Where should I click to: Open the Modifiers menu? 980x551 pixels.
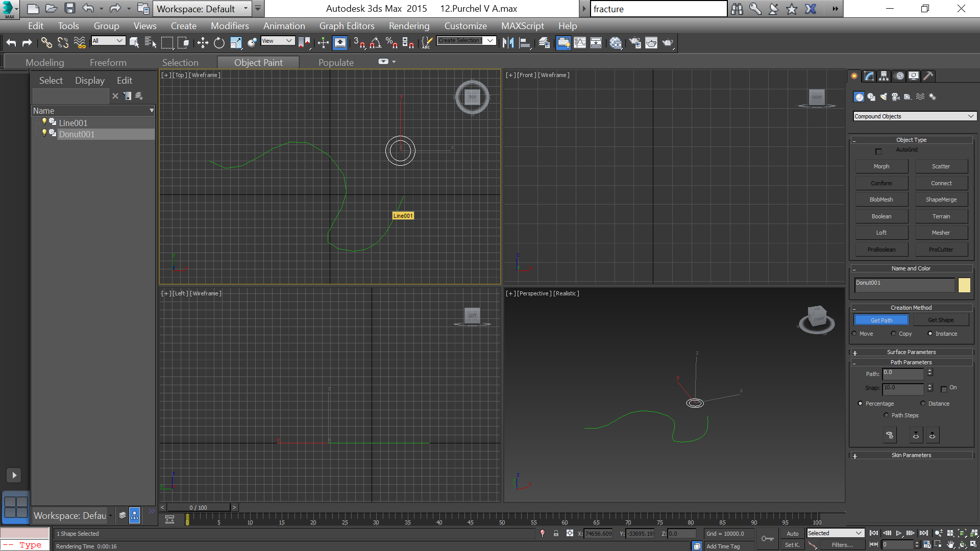click(230, 26)
